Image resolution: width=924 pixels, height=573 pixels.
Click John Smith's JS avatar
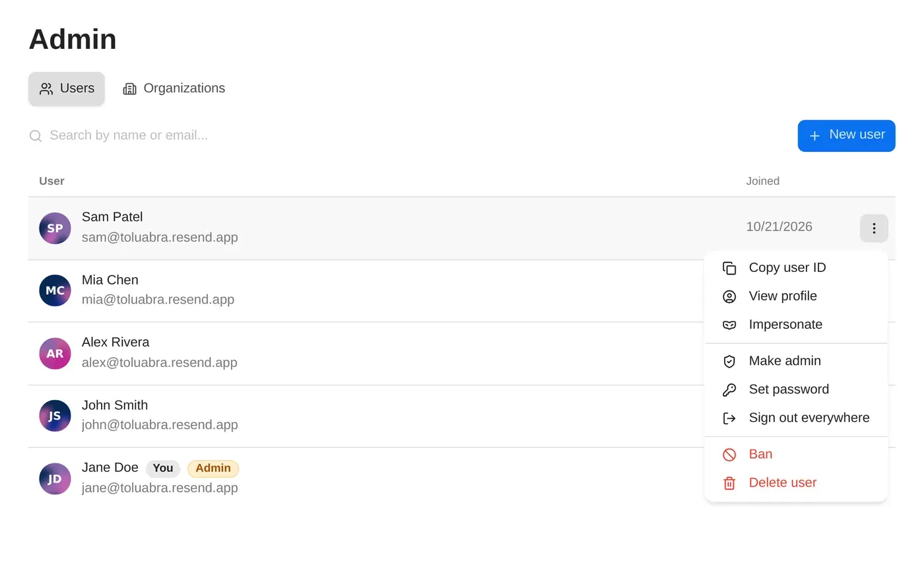click(55, 416)
